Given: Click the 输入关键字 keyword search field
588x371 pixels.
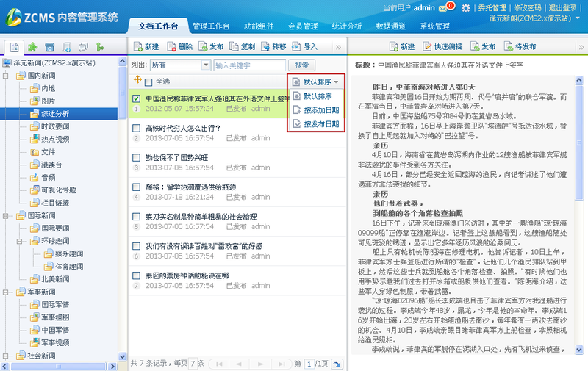Looking at the screenshot, I should (x=248, y=65).
